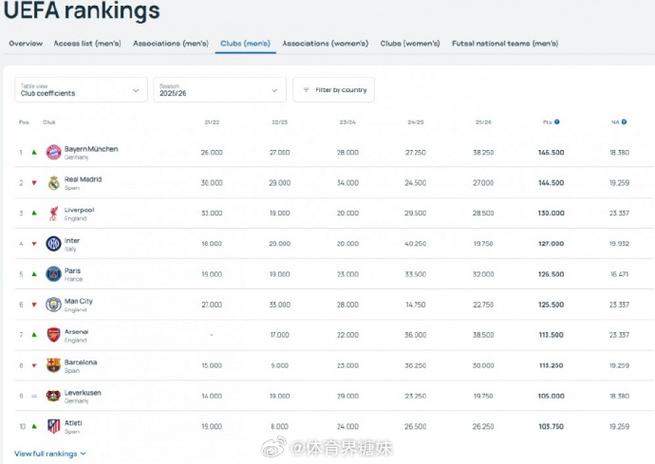This screenshot has width=655, height=464.
Task: Click the UEFA rankings page heading
Action: coord(81,10)
